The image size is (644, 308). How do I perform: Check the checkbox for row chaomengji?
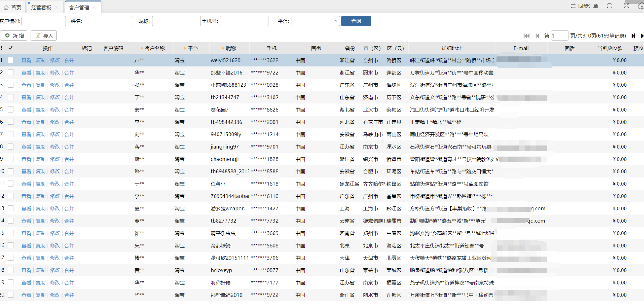click(x=11, y=159)
